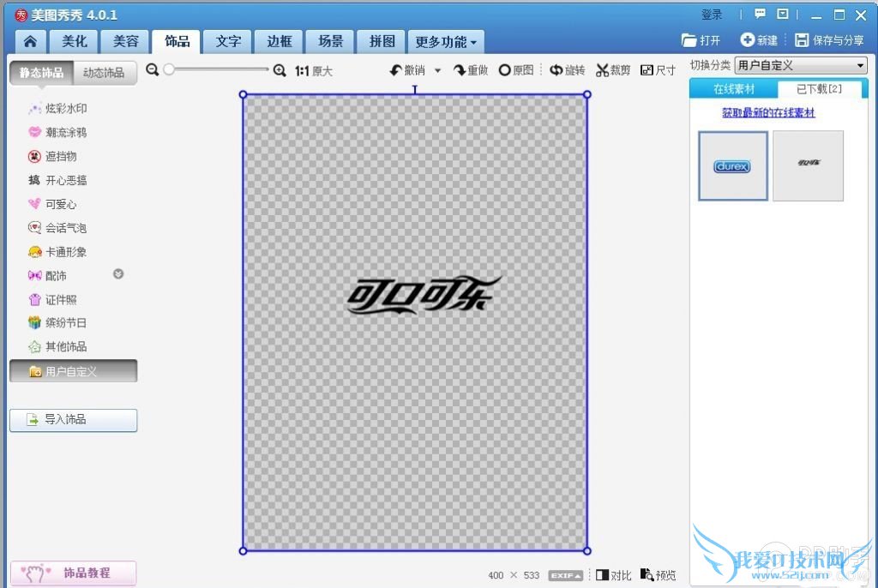Click the redo (重做) icon
The height and width of the screenshot is (588, 878).
[460, 70]
